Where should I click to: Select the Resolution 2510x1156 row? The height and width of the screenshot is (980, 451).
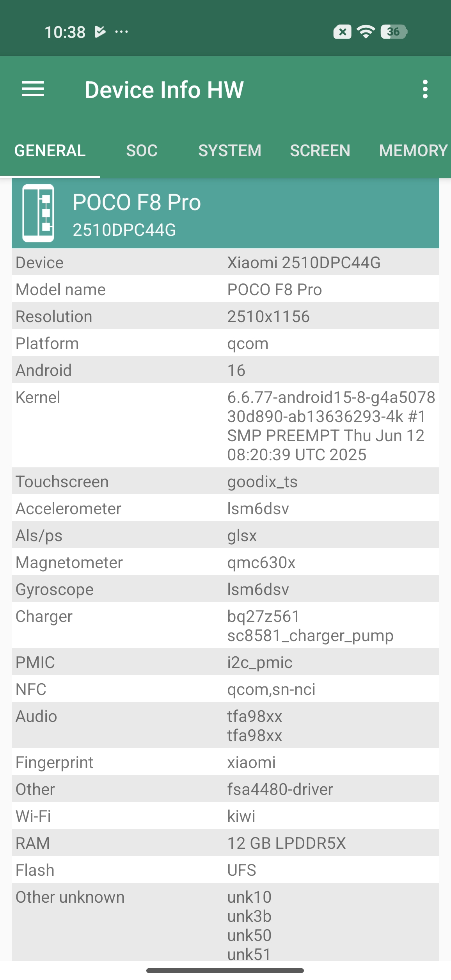[x=225, y=316]
